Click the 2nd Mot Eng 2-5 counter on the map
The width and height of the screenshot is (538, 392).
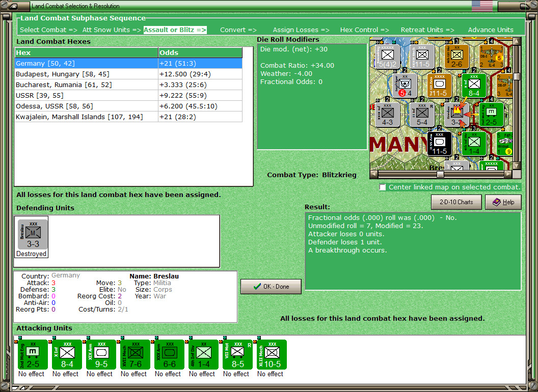click(491, 115)
